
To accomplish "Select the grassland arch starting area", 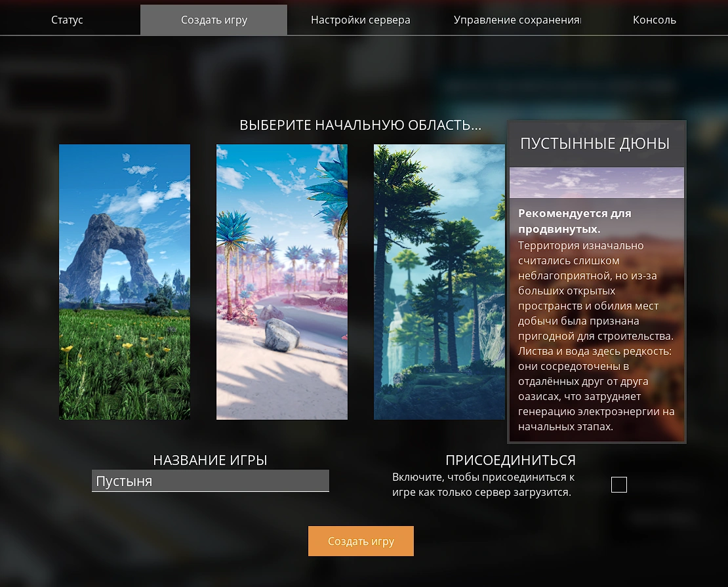I will click(x=125, y=282).
